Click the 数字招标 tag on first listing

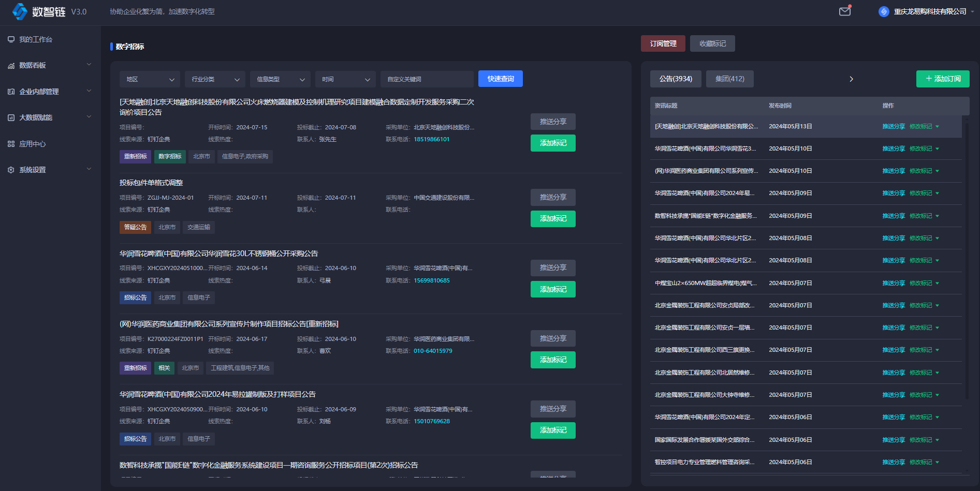(x=170, y=157)
